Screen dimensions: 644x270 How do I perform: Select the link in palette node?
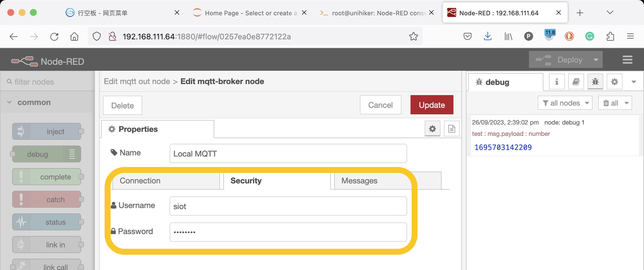click(47, 245)
